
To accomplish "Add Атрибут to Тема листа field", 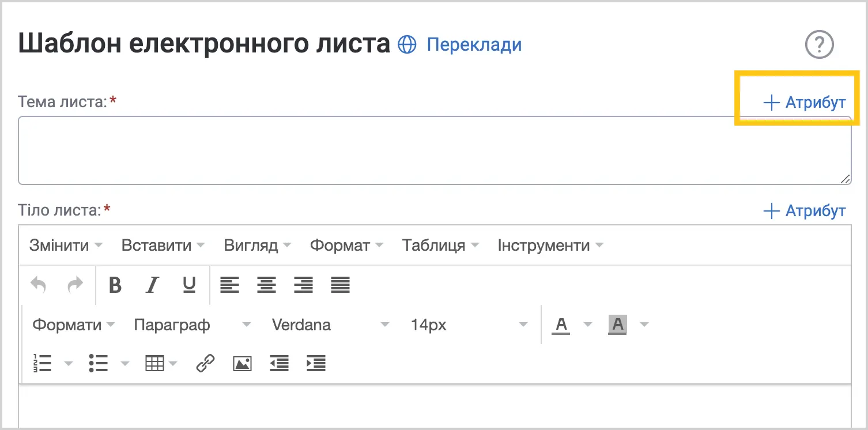I will tap(804, 103).
